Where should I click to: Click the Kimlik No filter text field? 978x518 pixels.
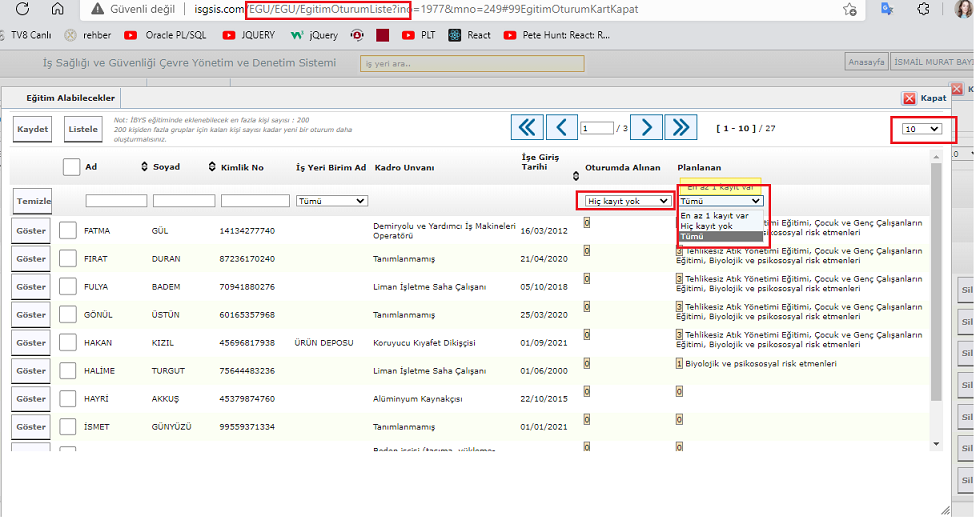point(255,201)
